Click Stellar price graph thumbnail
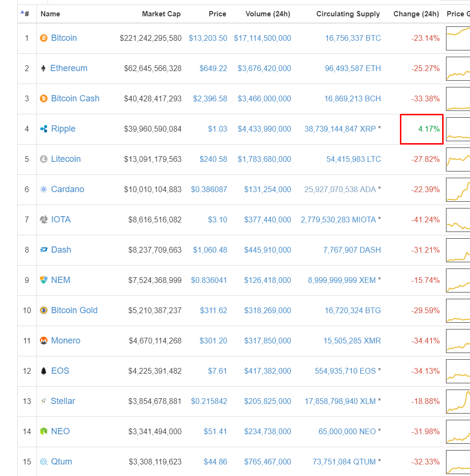 point(458,402)
